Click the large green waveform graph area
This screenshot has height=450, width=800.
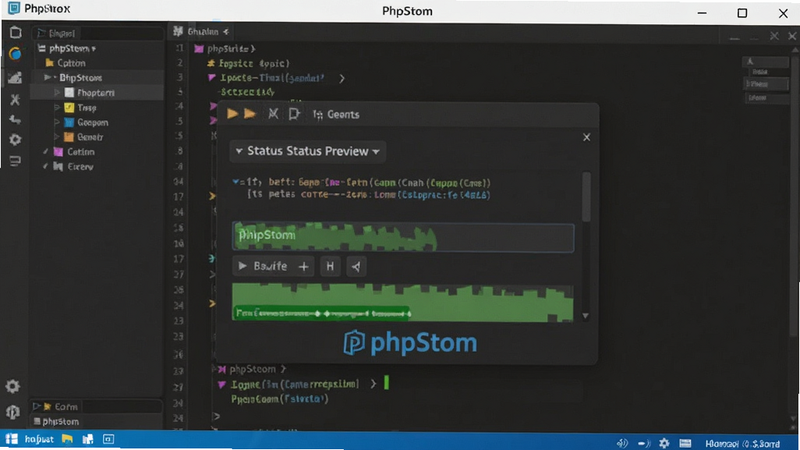[x=403, y=302]
